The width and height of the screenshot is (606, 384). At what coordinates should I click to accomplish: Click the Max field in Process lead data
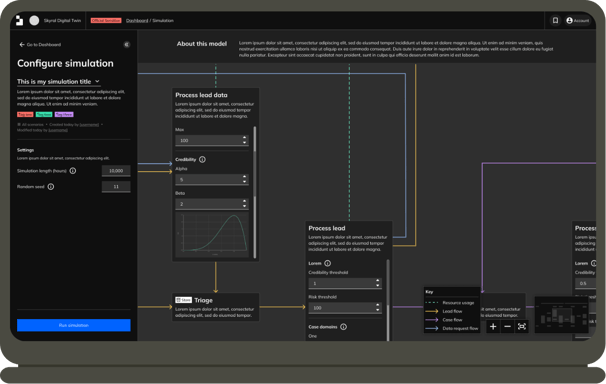click(212, 140)
